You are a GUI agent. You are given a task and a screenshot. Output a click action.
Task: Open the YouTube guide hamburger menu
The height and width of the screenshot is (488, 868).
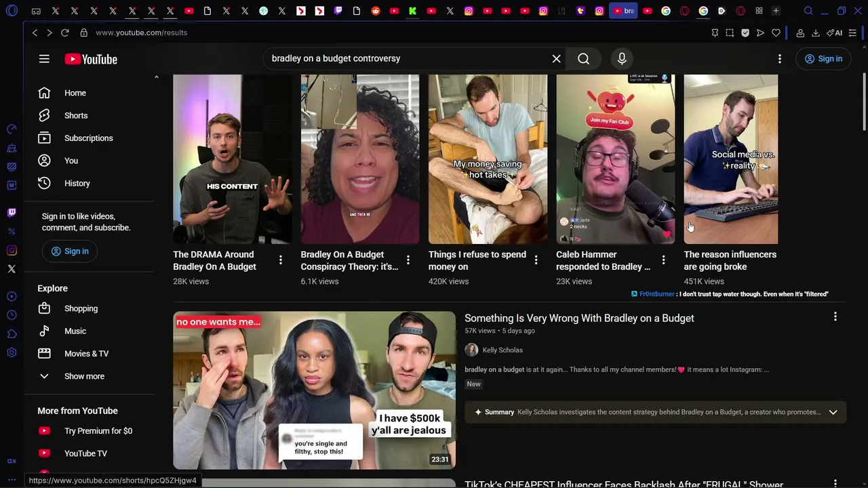[x=44, y=59]
